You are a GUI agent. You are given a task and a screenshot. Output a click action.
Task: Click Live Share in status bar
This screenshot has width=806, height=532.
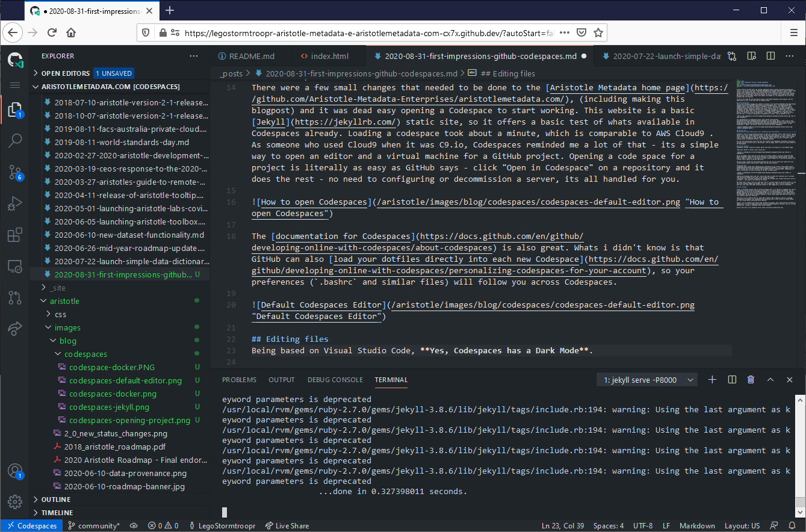tap(287, 525)
